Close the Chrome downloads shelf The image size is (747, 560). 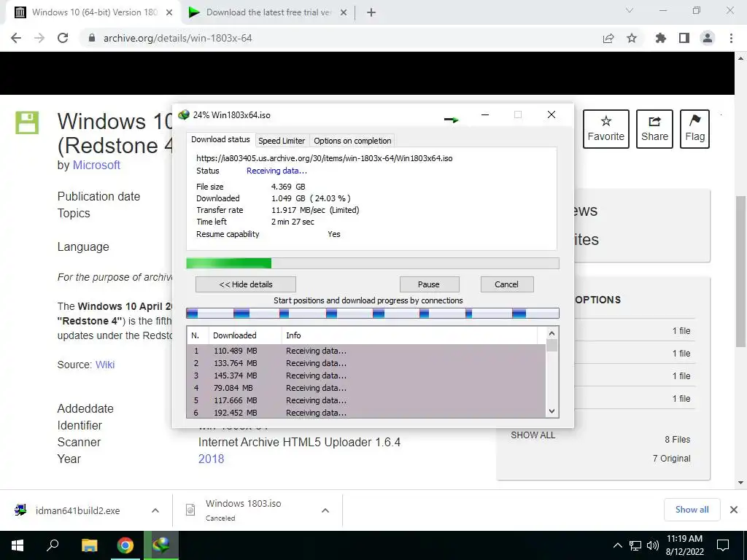click(x=734, y=510)
